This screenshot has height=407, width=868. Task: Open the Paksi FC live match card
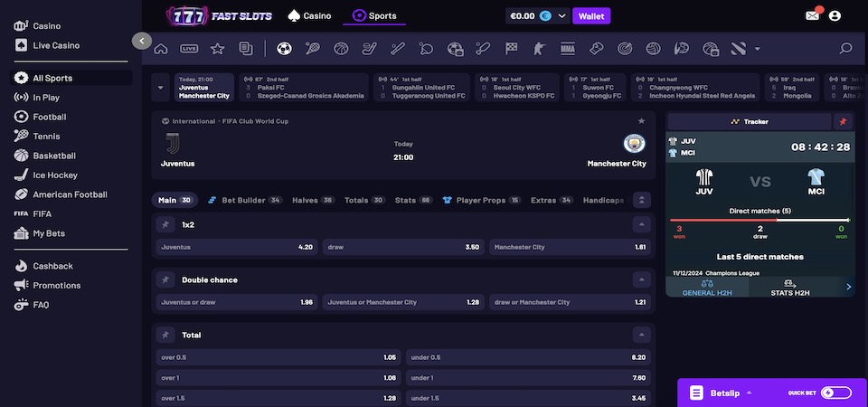coord(304,88)
